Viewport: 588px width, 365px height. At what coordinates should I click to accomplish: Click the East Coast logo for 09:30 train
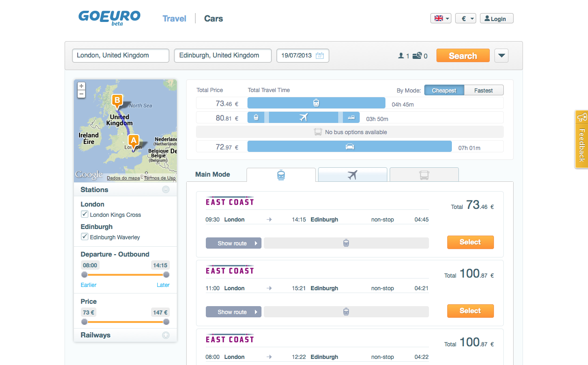[x=230, y=201]
